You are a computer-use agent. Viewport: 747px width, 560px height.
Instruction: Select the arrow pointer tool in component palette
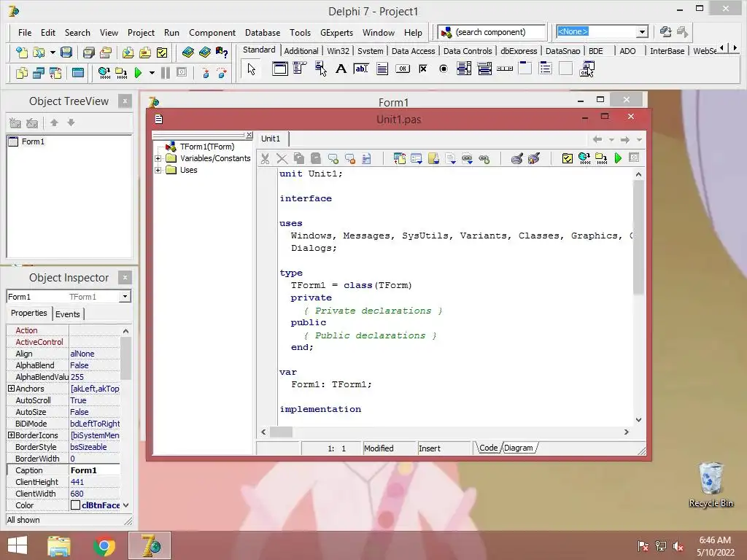click(x=252, y=69)
